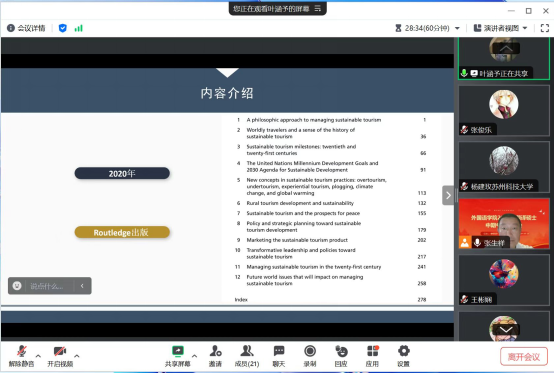Check the green network signal icon

pos(78,28)
